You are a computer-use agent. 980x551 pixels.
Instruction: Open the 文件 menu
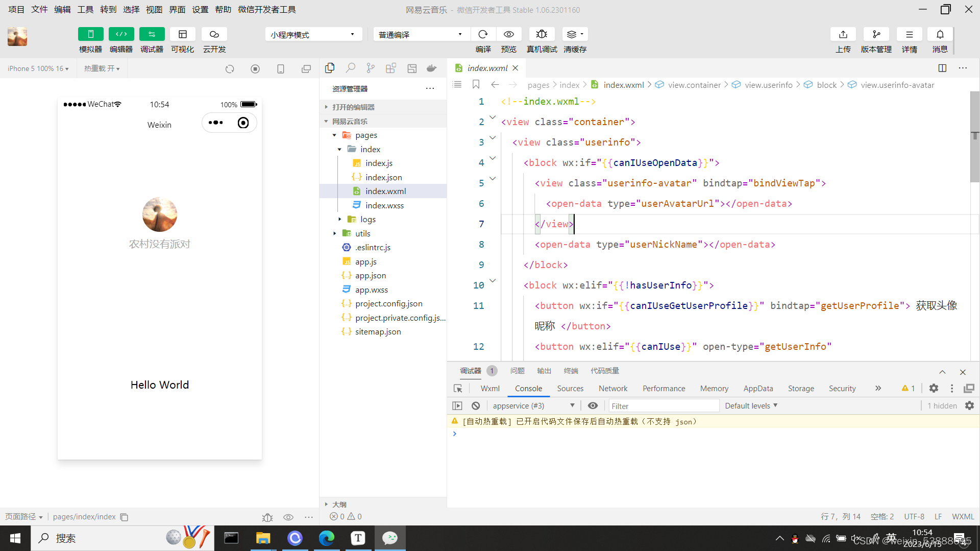point(39,10)
